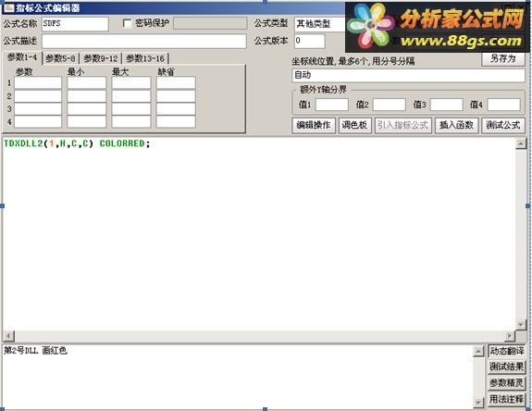Click the COLORRED keyword in the formula

tap(122, 143)
